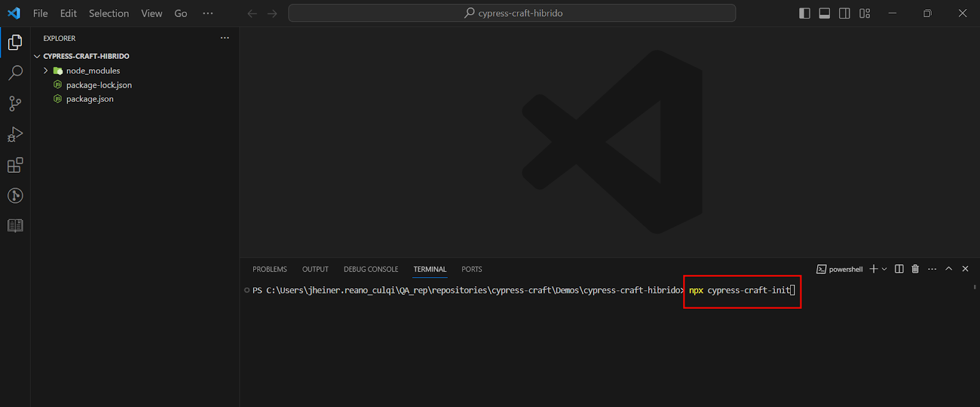Open the launch profile dropdown arrow
The image size is (980, 407).
[x=884, y=269]
